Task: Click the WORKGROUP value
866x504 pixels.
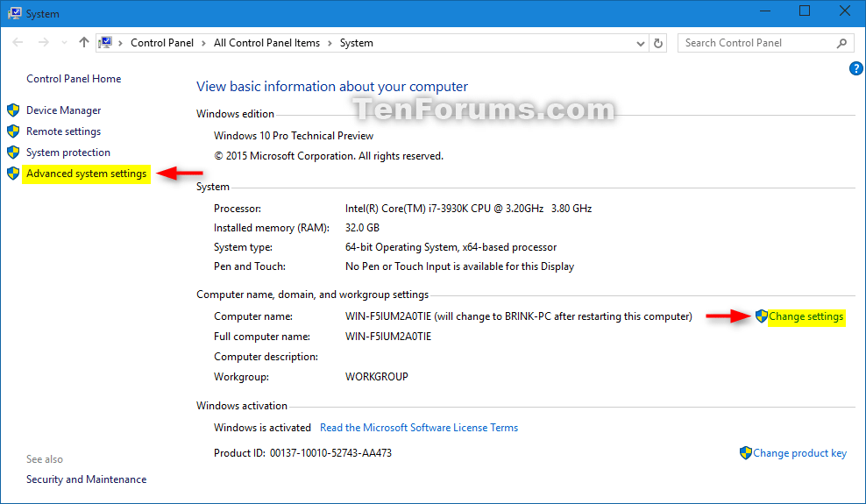Action: (x=377, y=377)
